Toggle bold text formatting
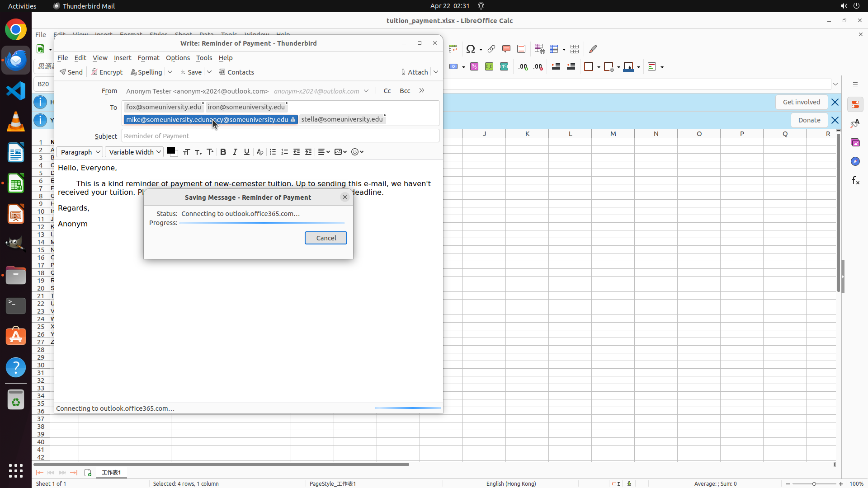Image resolution: width=868 pixels, height=488 pixels. pyautogui.click(x=223, y=152)
